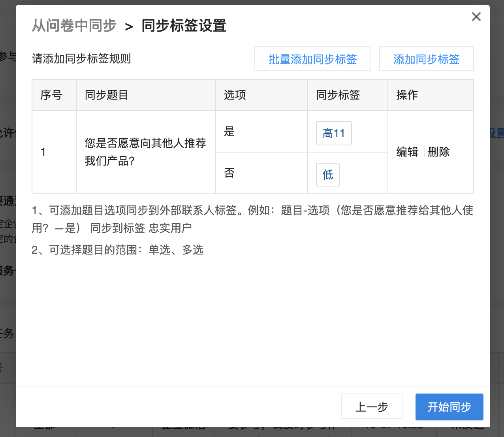504x437 pixels.
Task: Click note 1 about 外部联系人标签
Action: point(252,219)
